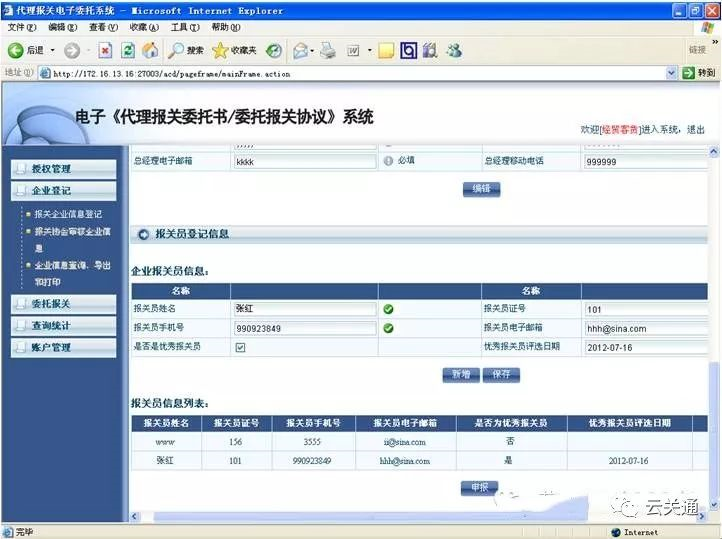
Task: Open the 文件 menu
Action: 22,28
